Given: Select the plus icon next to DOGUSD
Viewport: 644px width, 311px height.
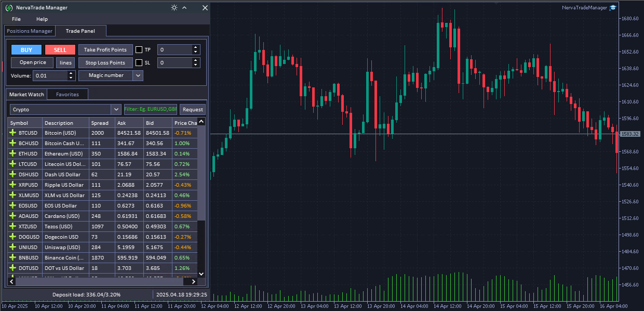Looking at the screenshot, I should pyautogui.click(x=12, y=237).
